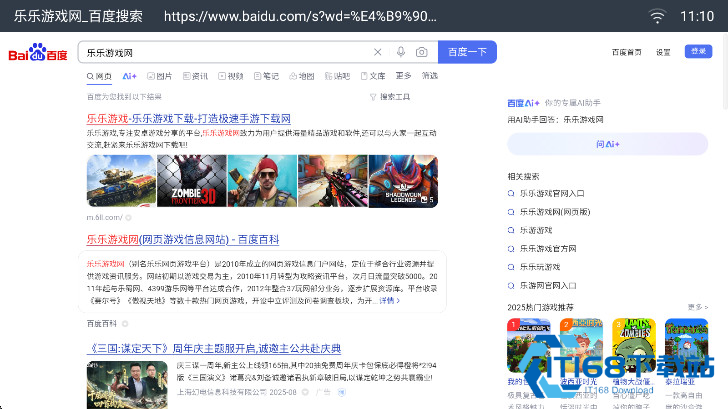
Task: Click the page scrollbar on right edge
Action: click(x=725, y=70)
